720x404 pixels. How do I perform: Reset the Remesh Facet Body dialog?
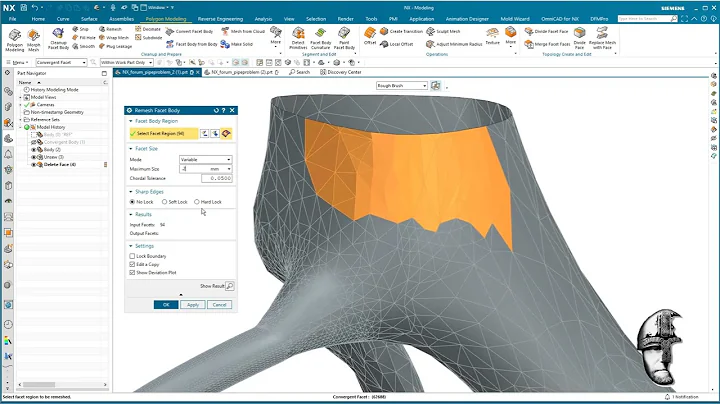pos(216,110)
